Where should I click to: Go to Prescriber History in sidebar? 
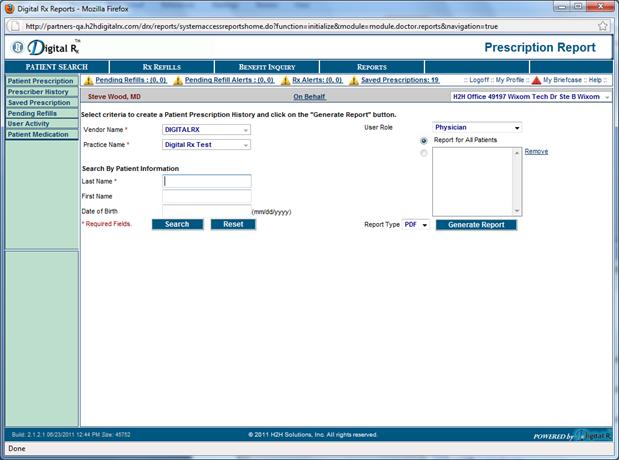(x=39, y=92)
